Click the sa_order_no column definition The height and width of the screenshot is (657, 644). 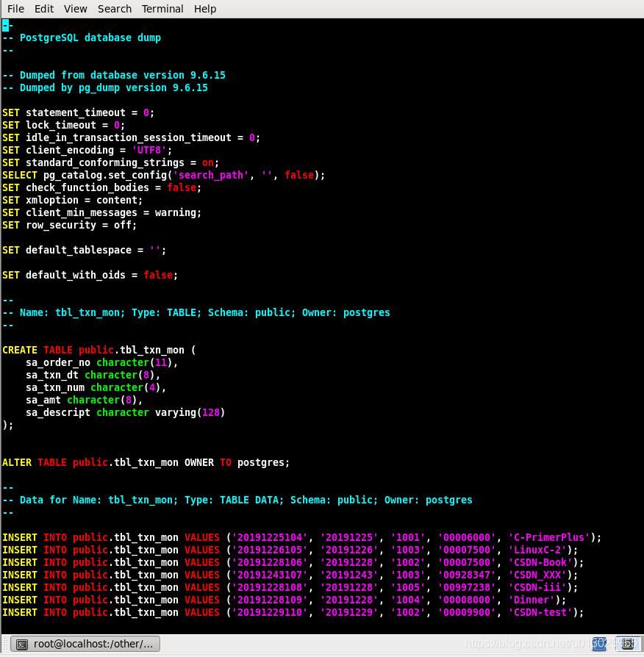(101, 362)
